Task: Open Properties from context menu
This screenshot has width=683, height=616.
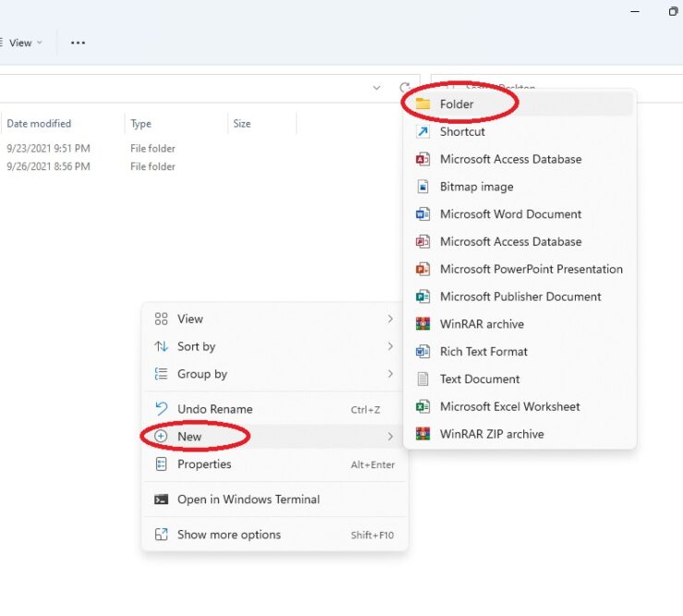Action: coord(275,464)
